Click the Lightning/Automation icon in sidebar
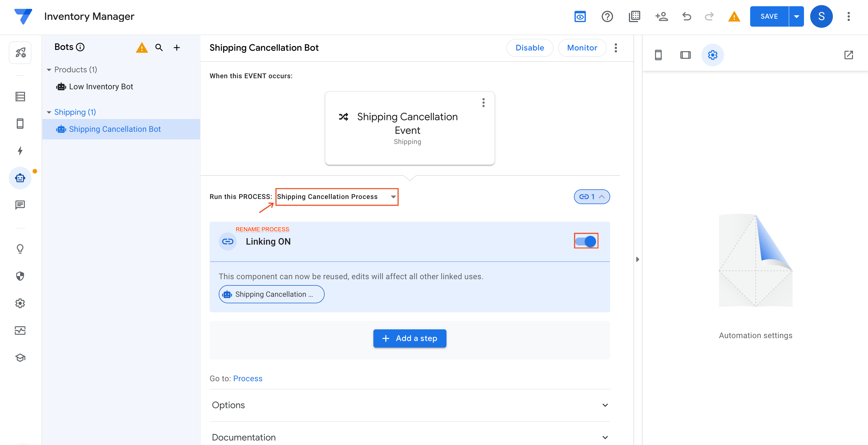 coord(20,151)
